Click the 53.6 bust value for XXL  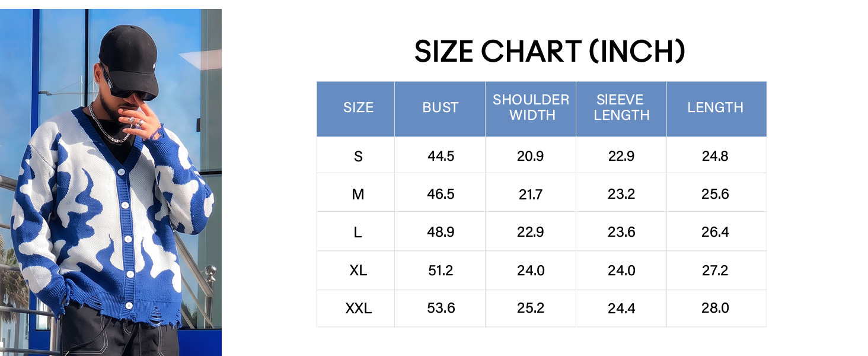click(x=441, y=309)
